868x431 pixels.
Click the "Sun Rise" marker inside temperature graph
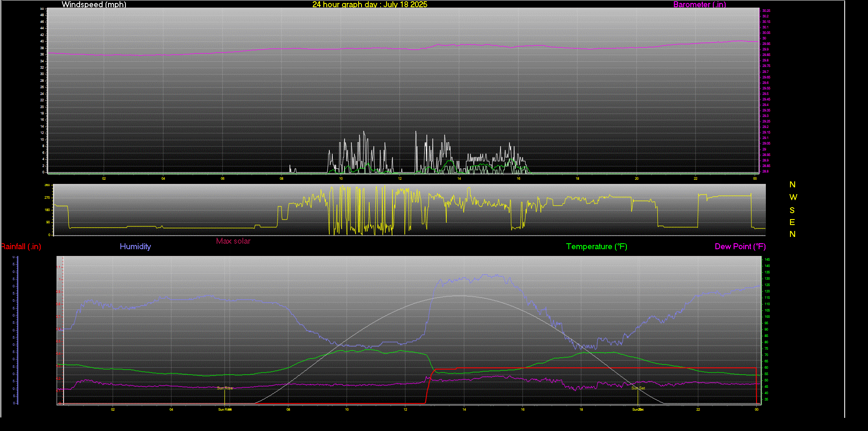(225, 388)
